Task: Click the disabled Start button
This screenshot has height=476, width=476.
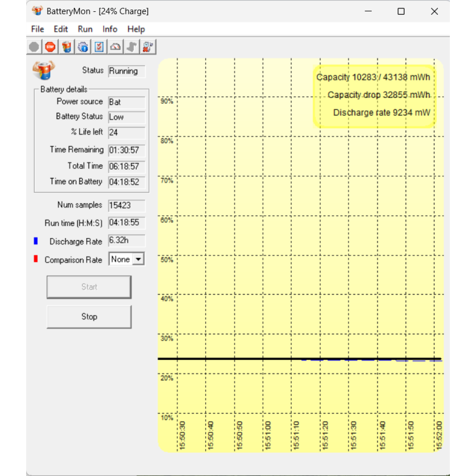Action: pos(89,287)
